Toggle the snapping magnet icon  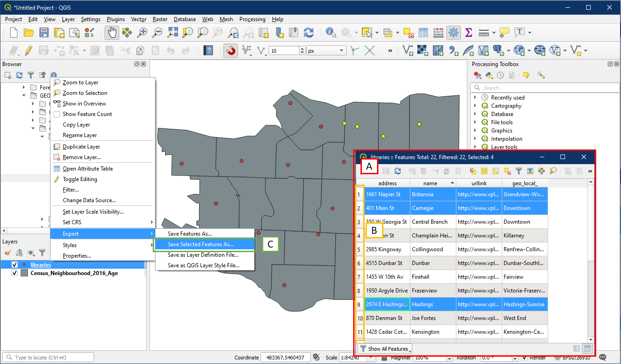click(x=231, y=50)
